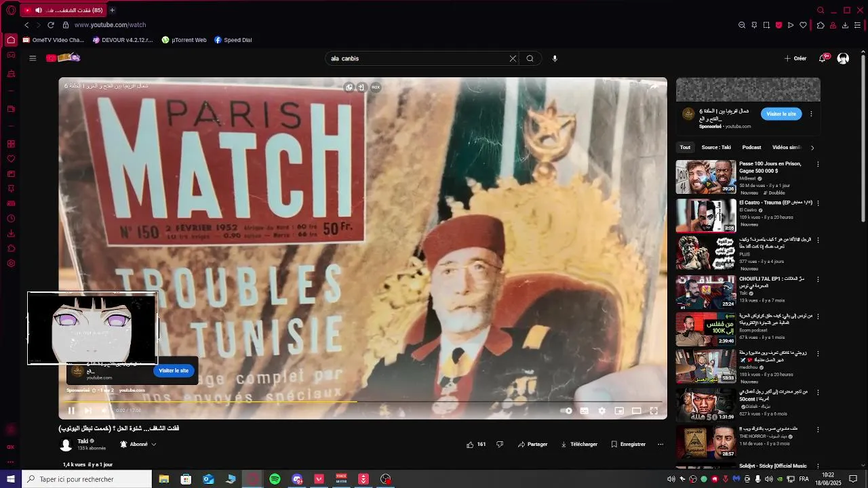Screen dimensions: 868x488
Task: Open options for 50cent podcast video
Action: coord(818,392)
